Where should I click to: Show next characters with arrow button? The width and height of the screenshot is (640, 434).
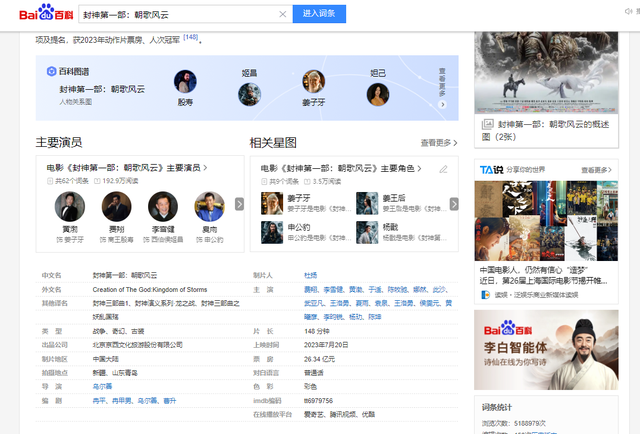(x=454, y=204)
